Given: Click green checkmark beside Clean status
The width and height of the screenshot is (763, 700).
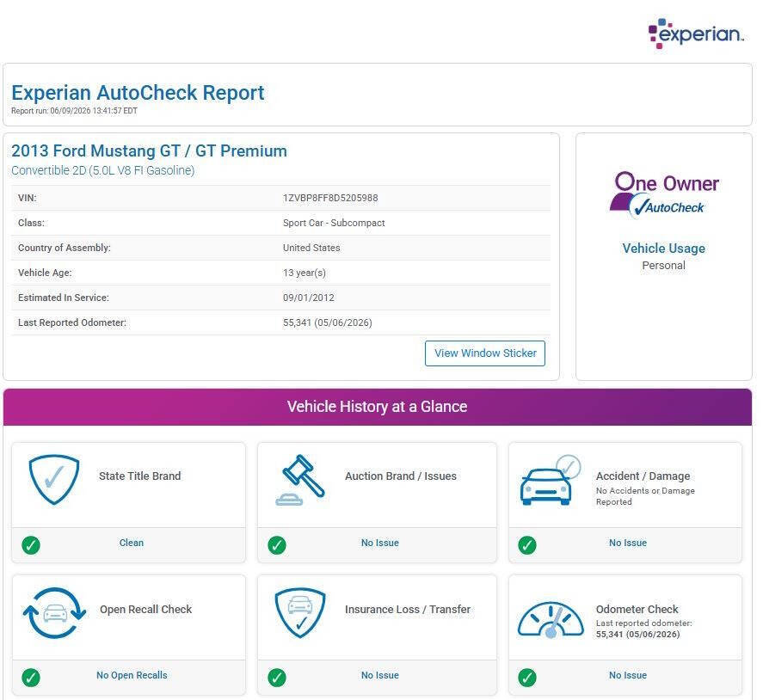Looking at the screenshot, I should 31,545.
